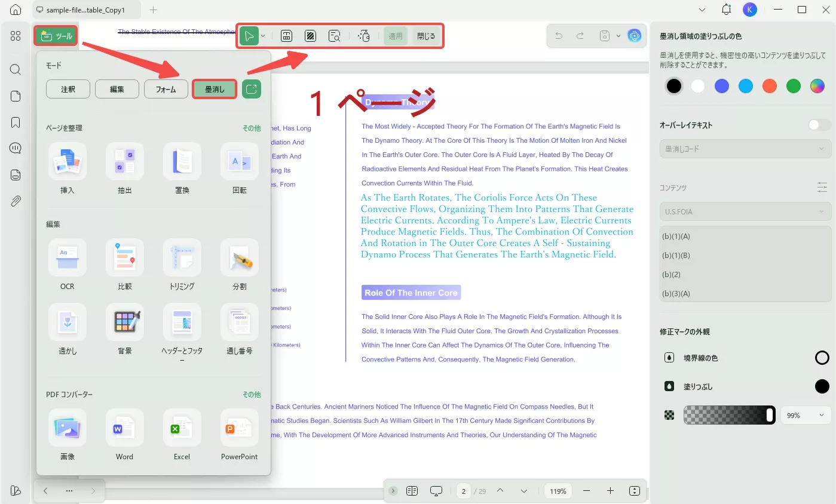Screen dimensions: 836x504
Task: Open the content settings sliders icon
Action: pyautogui.click(x=823, y=188)
